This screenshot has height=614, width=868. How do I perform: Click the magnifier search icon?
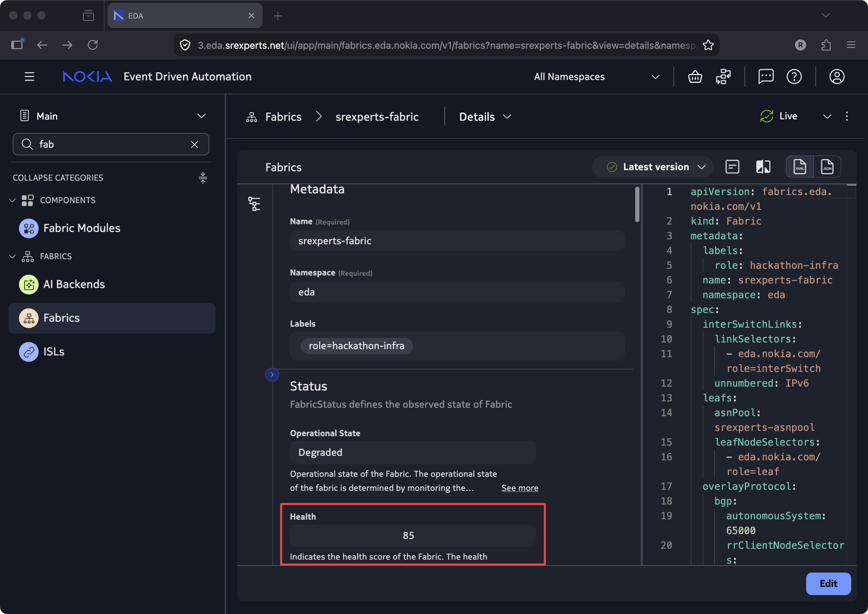pos(27,145)
